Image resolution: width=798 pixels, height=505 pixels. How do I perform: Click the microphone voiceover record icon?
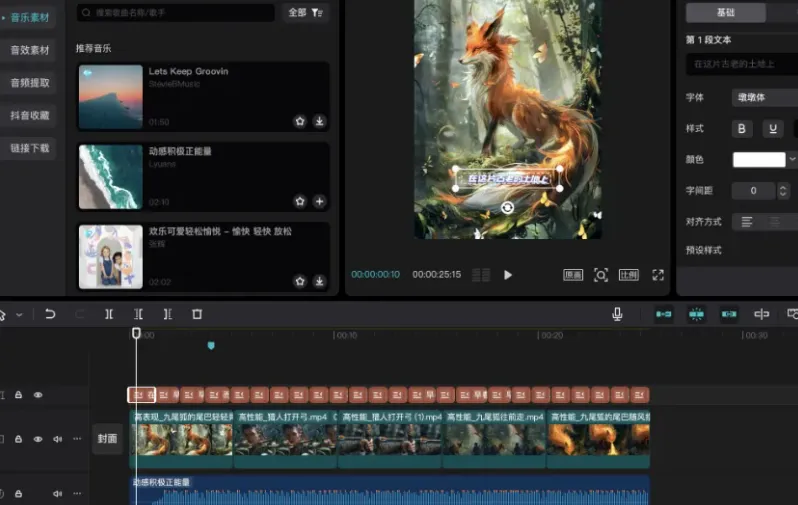617,314
